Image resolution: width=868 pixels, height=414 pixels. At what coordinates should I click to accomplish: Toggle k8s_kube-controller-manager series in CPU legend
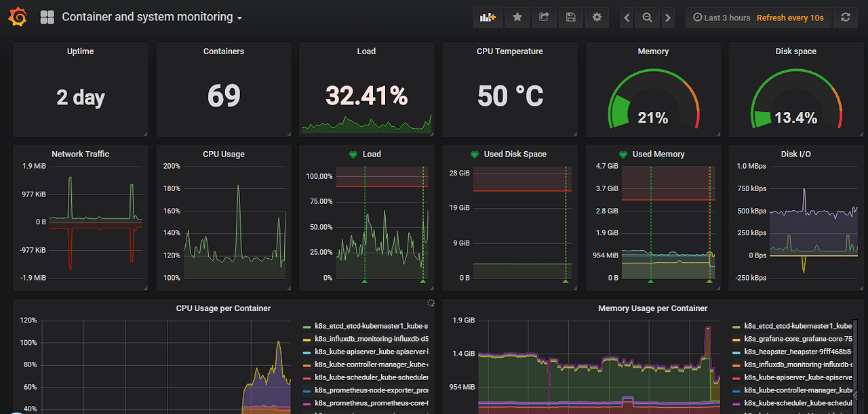click(370, 365)
